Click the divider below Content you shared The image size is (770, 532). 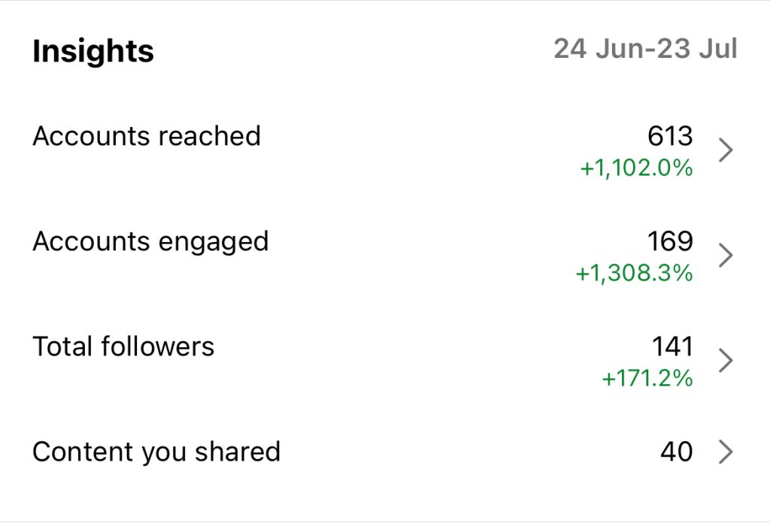(x=385, y=521)
